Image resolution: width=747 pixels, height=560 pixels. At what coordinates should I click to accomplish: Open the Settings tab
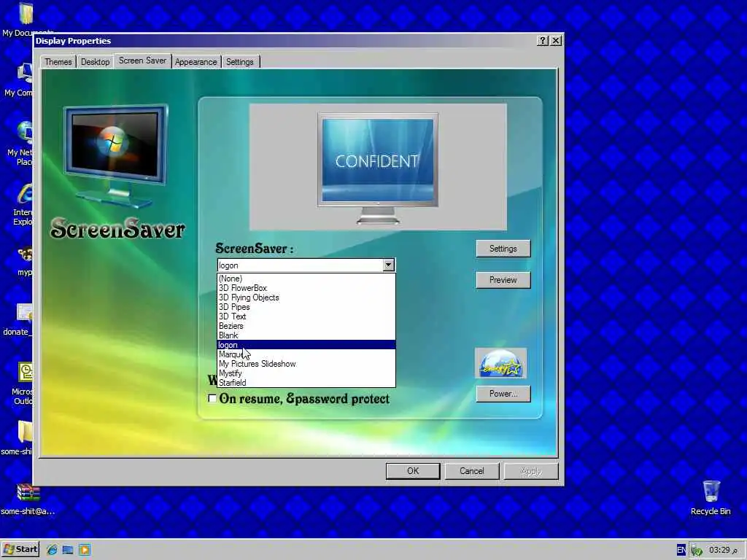coord(239,62)
